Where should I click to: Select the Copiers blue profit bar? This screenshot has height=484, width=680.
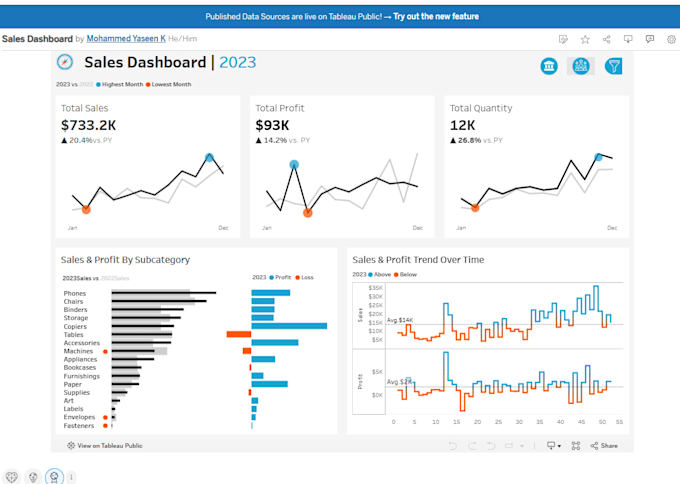(289, 326)
